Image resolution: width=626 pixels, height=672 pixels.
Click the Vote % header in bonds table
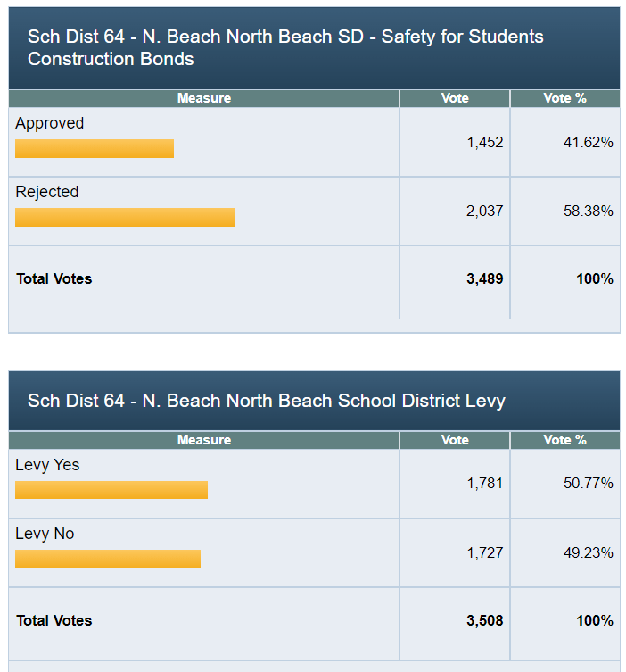pos(564,98)
